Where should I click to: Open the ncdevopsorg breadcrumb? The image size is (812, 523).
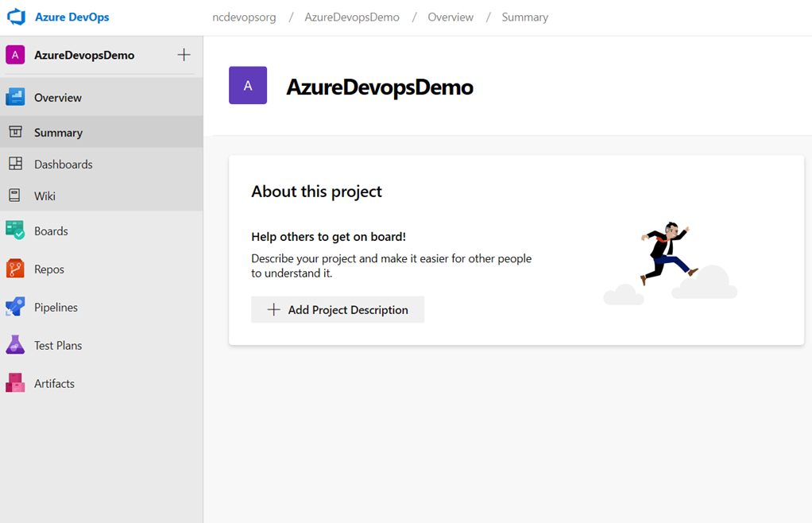[x=244, y=17]
